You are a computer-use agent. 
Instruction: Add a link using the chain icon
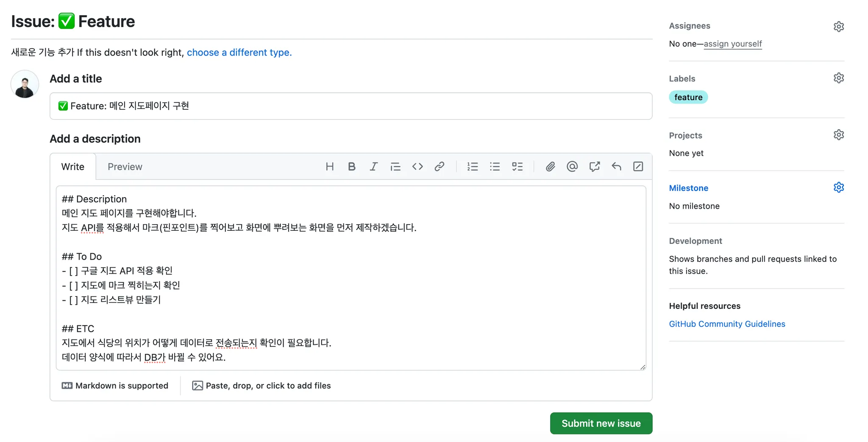(440, 167)
